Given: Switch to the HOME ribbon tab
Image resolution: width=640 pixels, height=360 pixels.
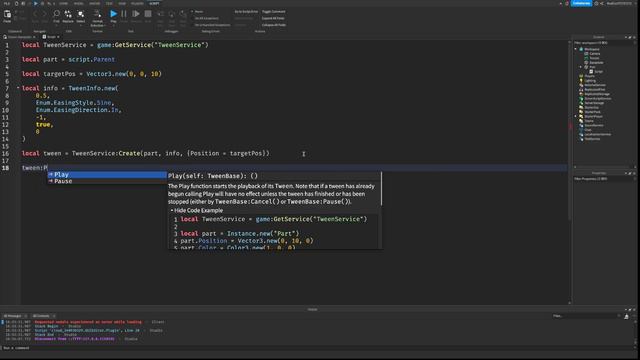Looking at the screenshot, I should pyautogui.click(x=63, y=3).
